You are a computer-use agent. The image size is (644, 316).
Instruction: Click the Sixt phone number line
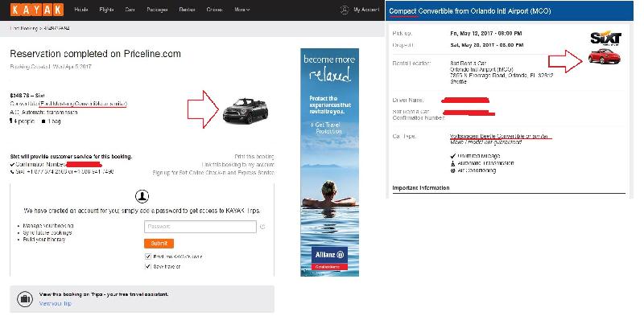64,171
